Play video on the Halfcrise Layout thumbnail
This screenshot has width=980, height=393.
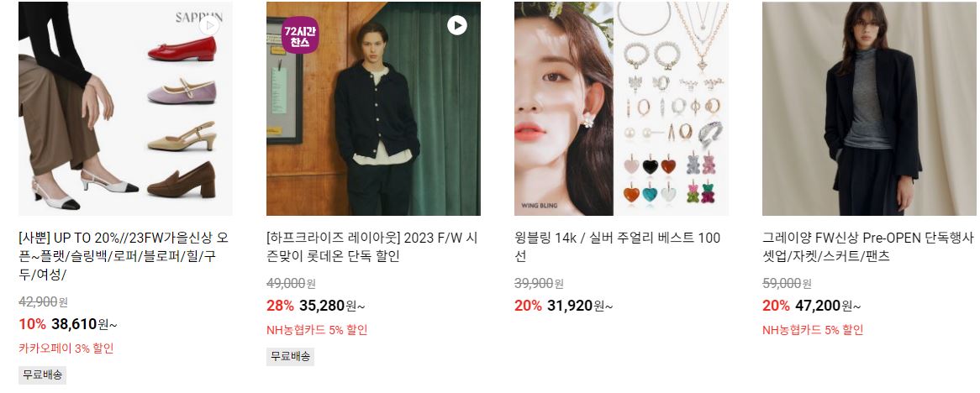click(457, 25)
